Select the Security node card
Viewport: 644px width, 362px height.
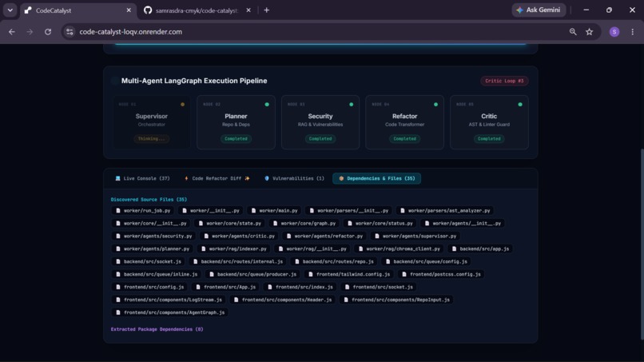(x=320, y=122)
